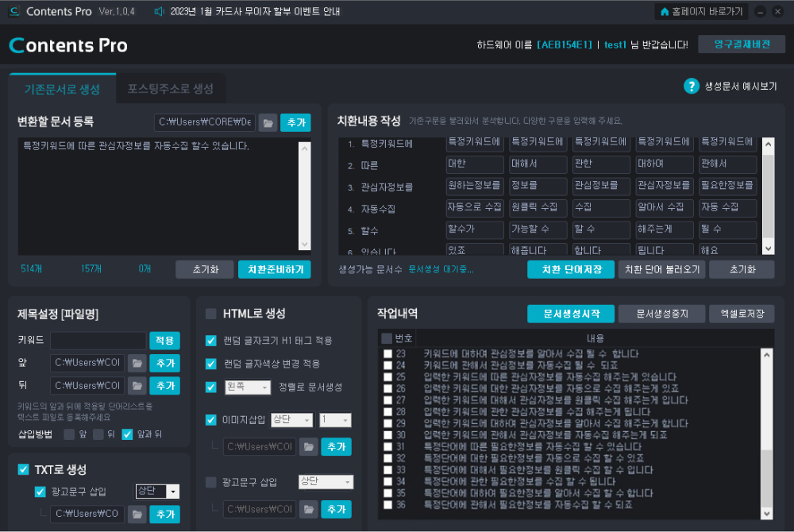Click the 해주는게 replacement field
794x532 pixels.
665,229
